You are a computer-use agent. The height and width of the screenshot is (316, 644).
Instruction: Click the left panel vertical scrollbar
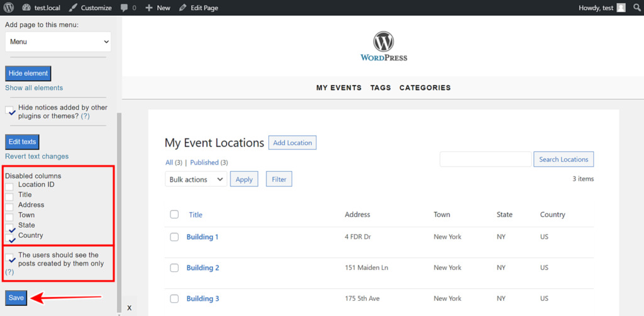pos(119,212)
